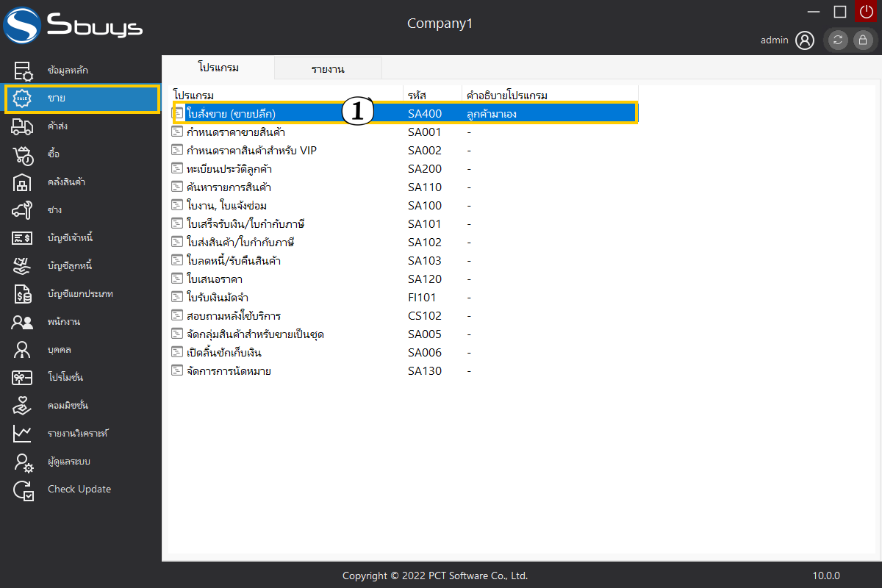This screenshot has height=588, width=882.
Task: Click the warehouse คลังสินค้า sidebar icon
Action: (23, 182)
